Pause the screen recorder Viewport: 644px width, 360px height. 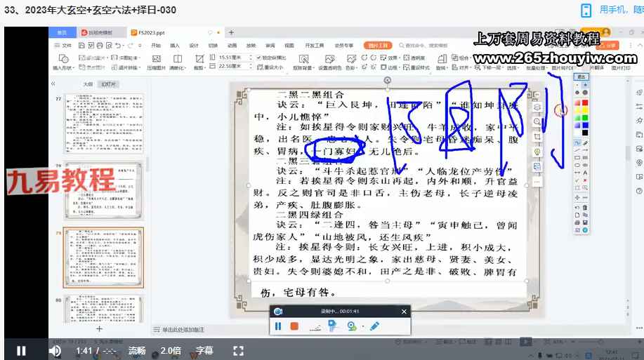(278, 326)
